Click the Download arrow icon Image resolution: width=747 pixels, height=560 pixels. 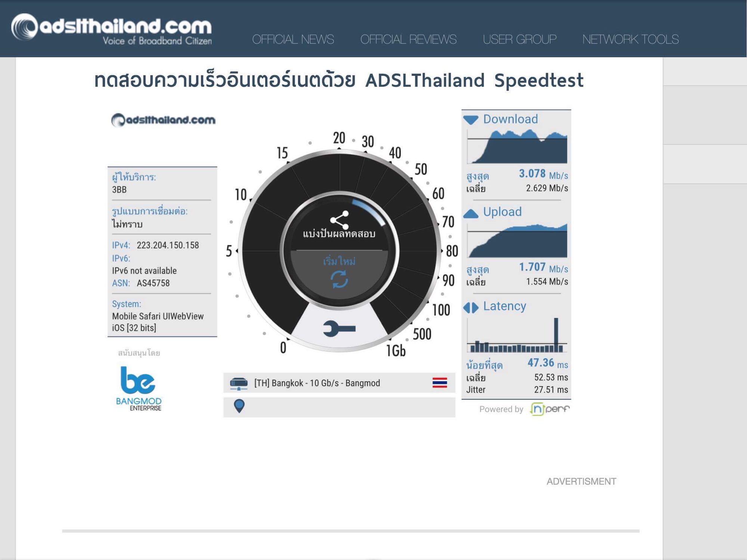[x=471, y=120]
